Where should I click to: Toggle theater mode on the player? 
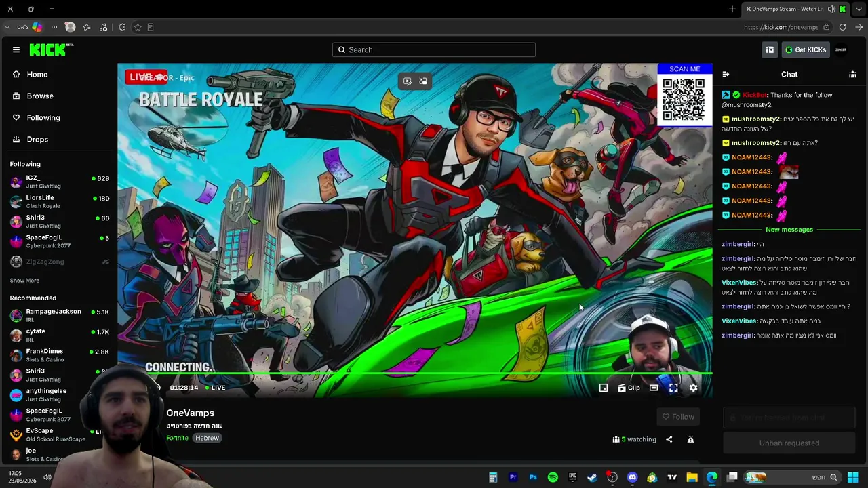coord(654,388)
